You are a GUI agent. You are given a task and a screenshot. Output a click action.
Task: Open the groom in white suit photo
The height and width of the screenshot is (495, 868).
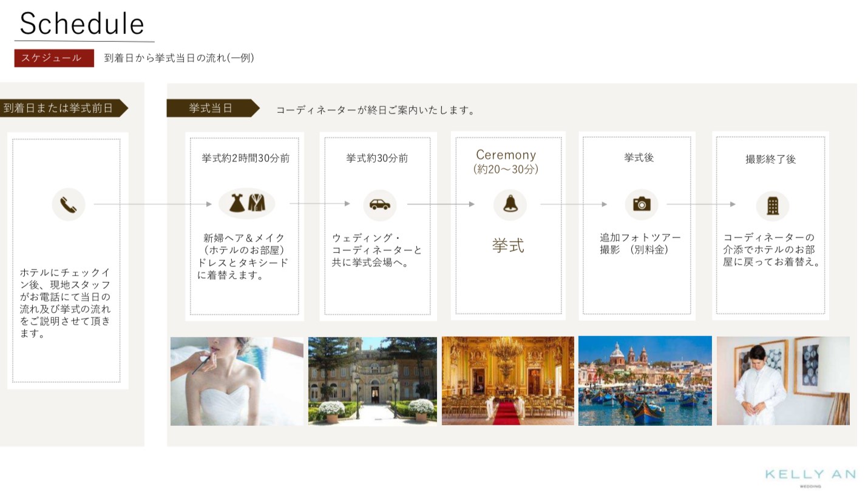pos(782,380)
